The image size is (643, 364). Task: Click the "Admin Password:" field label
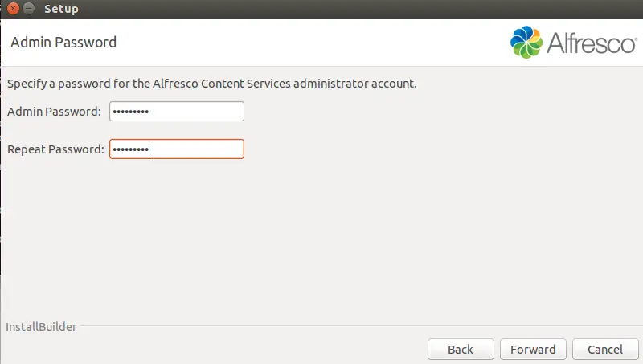tap(54, 112)
